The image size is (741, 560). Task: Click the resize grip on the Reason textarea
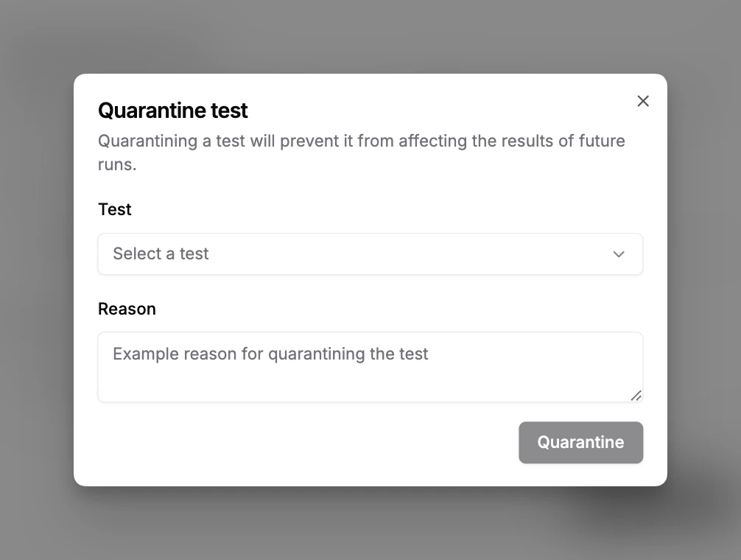[x=635, y=396]
